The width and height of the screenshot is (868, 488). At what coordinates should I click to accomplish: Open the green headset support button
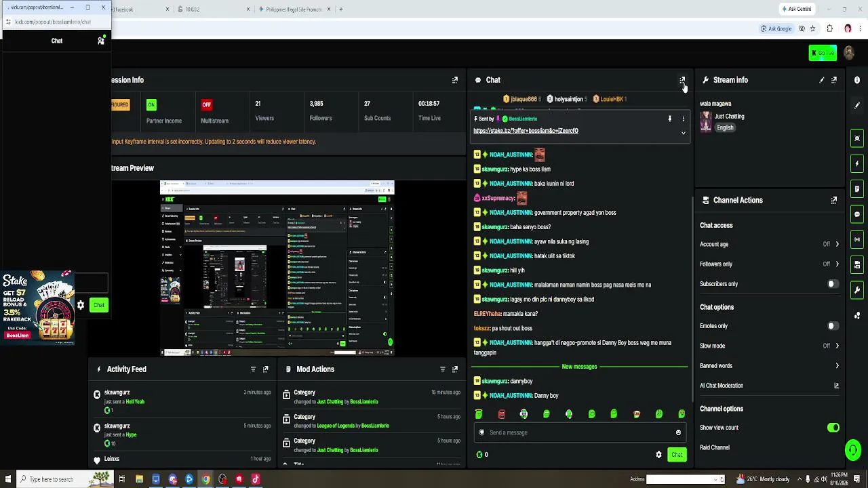853,449
